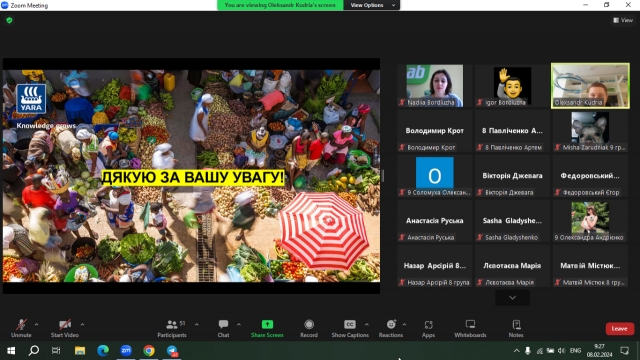The height and width of the screenshot is (360, 640).
Task: Expand arrow beside Participants
Action: (x=197, y=324)
